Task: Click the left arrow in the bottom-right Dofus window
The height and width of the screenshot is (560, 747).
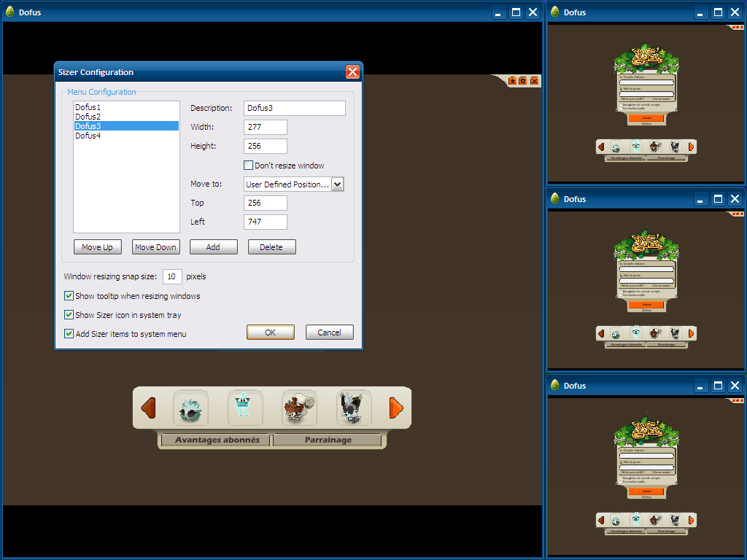Action: (x=601, y=521)
